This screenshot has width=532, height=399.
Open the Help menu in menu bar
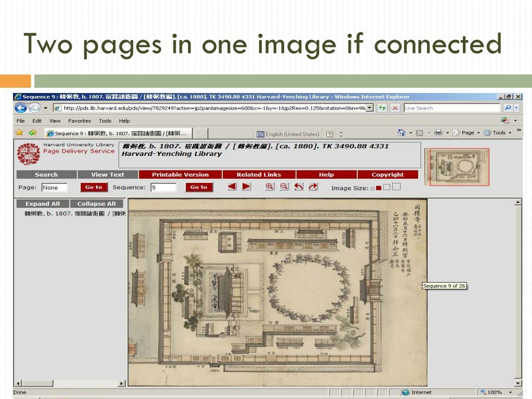(x=124, y=121)
